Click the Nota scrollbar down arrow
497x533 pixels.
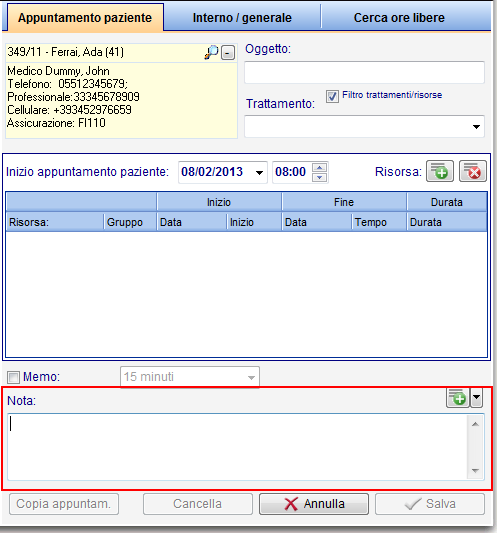475,471
